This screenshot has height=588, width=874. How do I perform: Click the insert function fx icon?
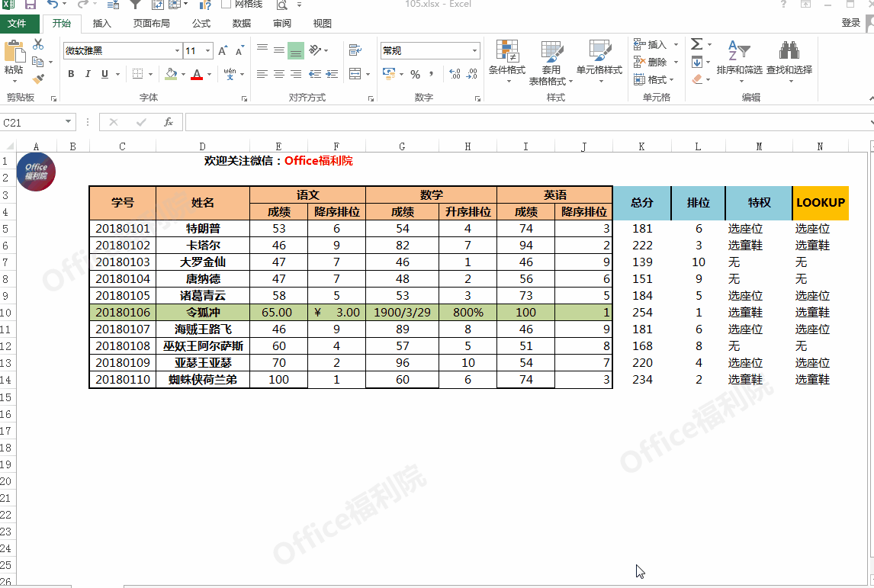point(169,122)
